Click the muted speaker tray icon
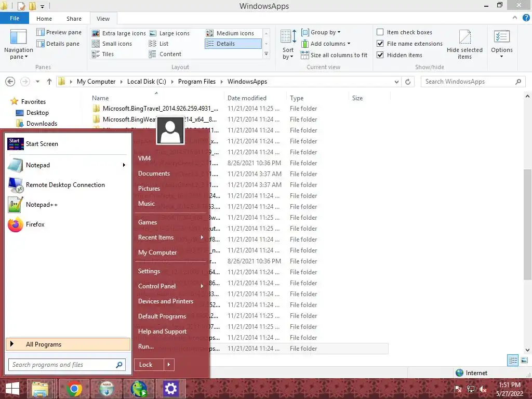532x399 pixels. point(483,390)
